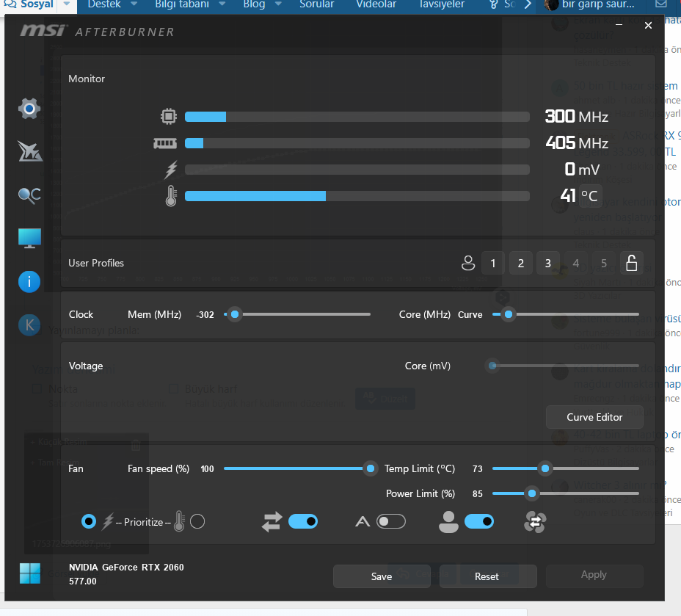Click the fan sync icon
The height and width of the screenshot is (616, 681).
pyautogui.click(x=535, y=521)
